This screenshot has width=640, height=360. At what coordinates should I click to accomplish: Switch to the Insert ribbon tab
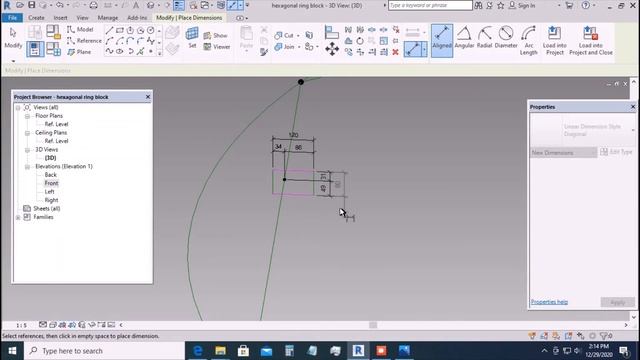point(60,18)
